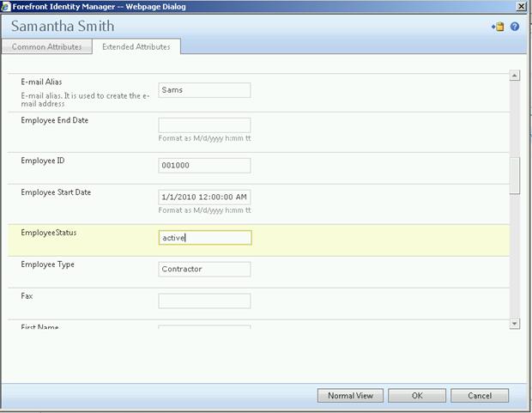Click the E-mail Alias field containing Sams

204,90
